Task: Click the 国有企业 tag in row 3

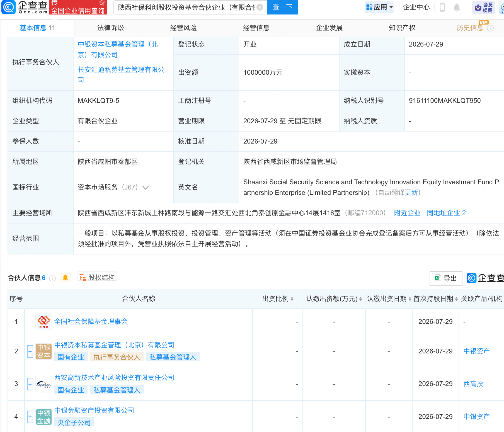Action: tap(71, 390)
